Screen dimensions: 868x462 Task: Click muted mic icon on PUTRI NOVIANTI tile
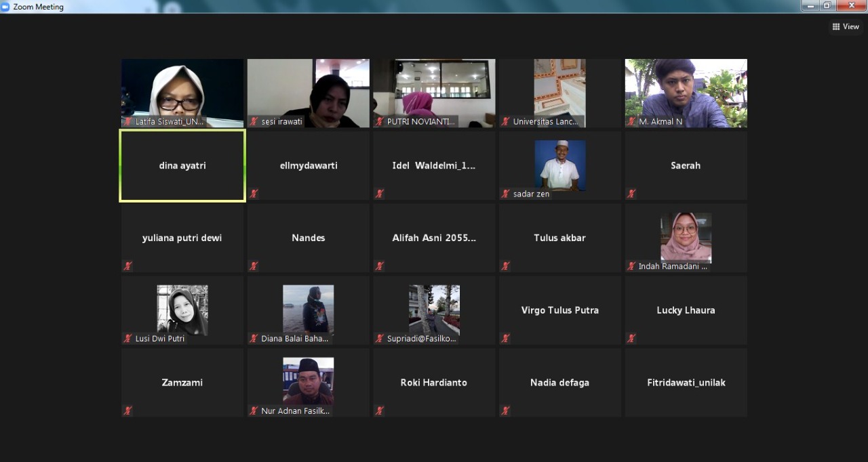[380, 121]
